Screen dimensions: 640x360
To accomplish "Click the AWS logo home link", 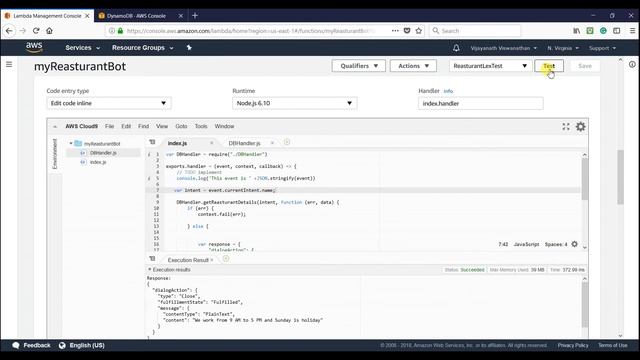I will pos(34,48).
